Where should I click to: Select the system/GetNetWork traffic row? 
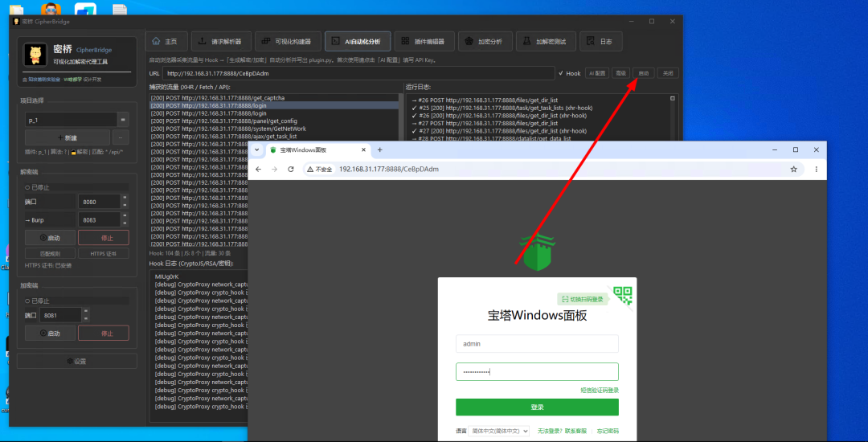pos(273,129)
